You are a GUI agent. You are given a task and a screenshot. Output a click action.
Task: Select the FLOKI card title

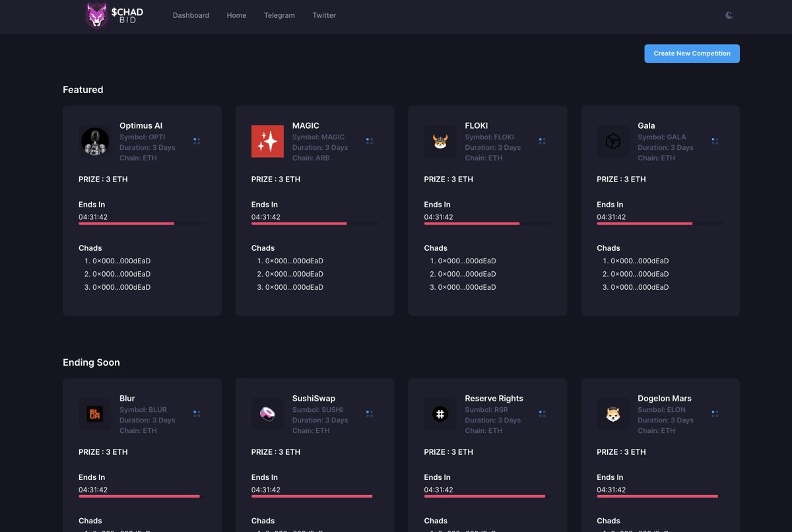pyautogui.click(x=477, y=125)
